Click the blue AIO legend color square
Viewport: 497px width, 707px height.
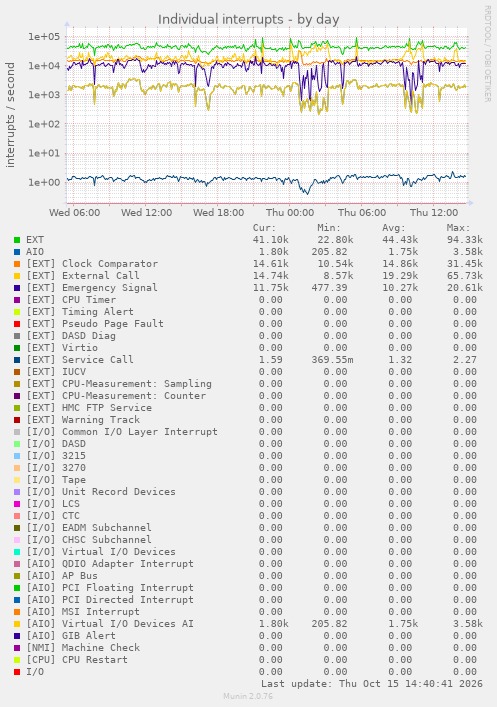click(x=17, y=252)
